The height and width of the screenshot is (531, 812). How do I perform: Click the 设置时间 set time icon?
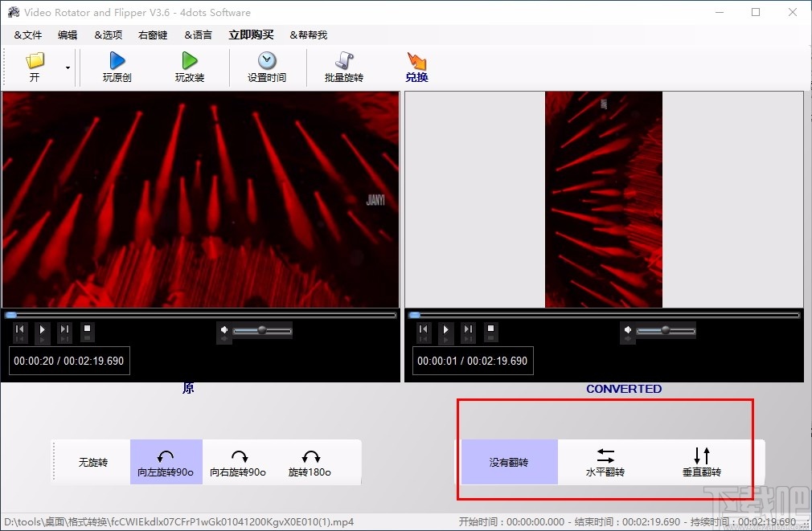coord(266,66)
